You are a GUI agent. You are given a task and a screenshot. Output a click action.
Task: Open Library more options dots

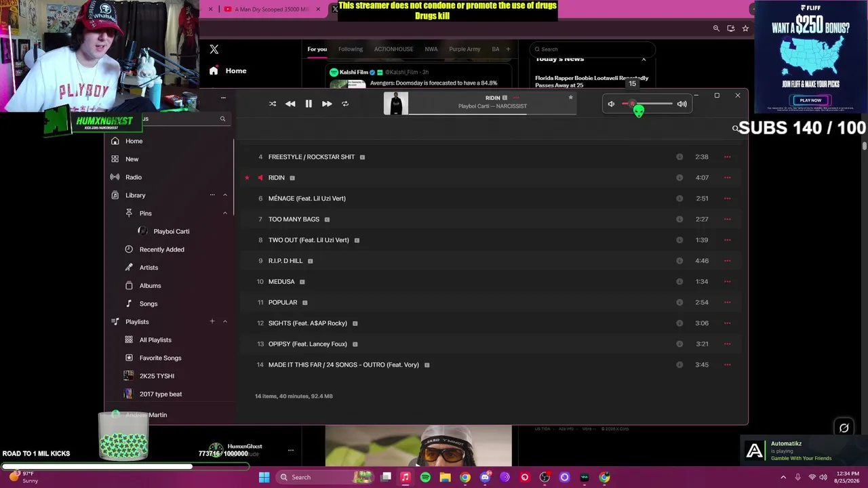pyautogui.click(x=212, y=195)
